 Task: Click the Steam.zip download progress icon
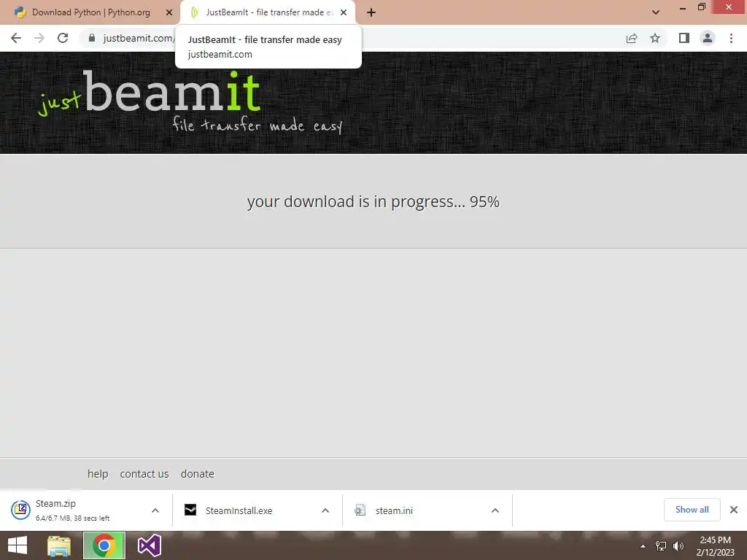point(21,510)
